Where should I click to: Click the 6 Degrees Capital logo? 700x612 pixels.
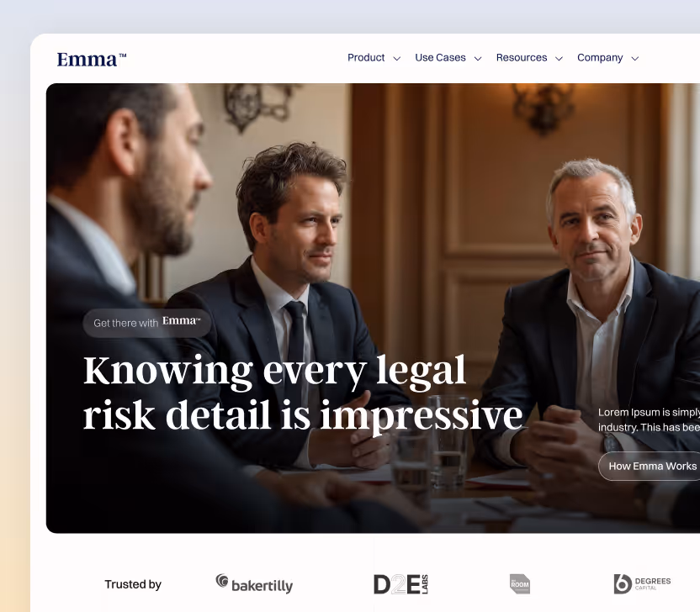coord(642,584)
